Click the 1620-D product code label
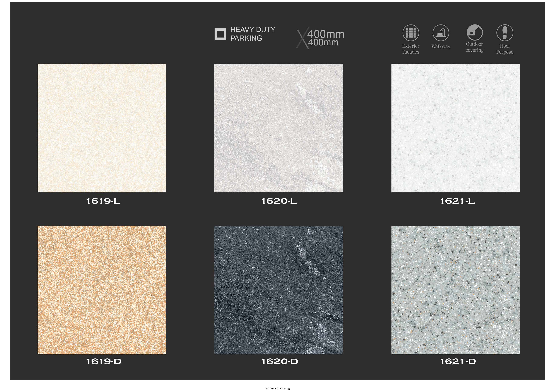555x392 pixels. coord(280,361)
